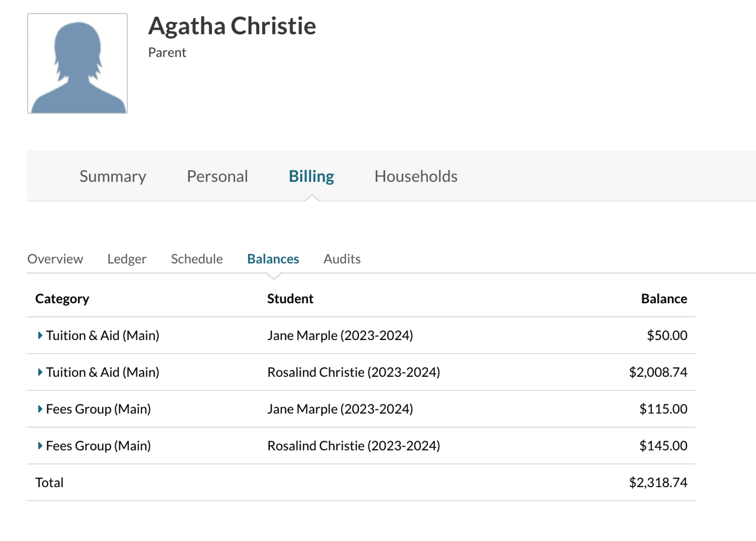This screenshot has width=756, height=541.
Task: Click the Student column header
Action: pos(290,299)
